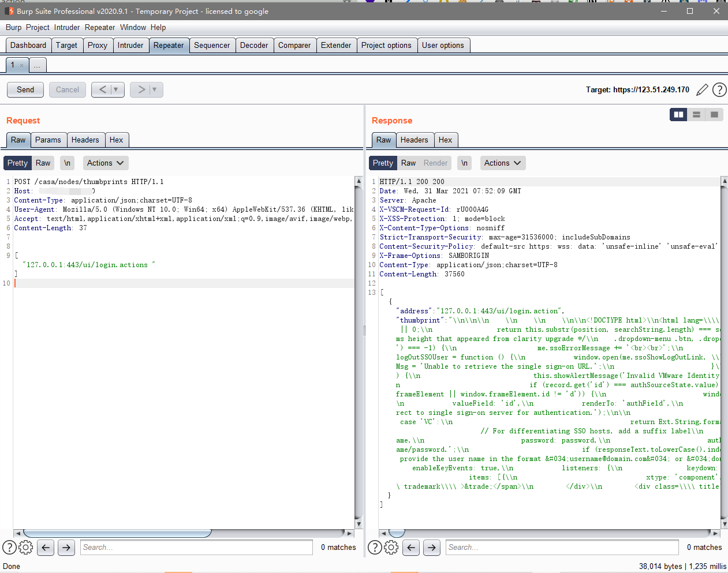Open response Hex tab

coord(446,140)
